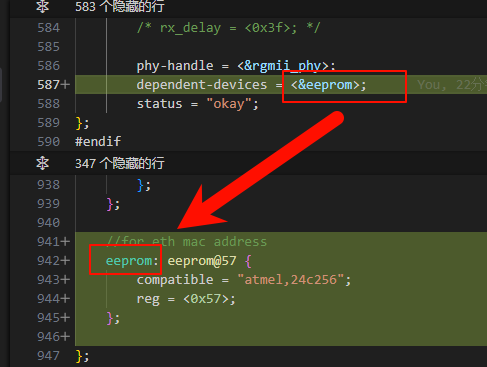Expand the 347 hidden lines icon
Screen dimensions: 487x367
[x=43, y=163]
